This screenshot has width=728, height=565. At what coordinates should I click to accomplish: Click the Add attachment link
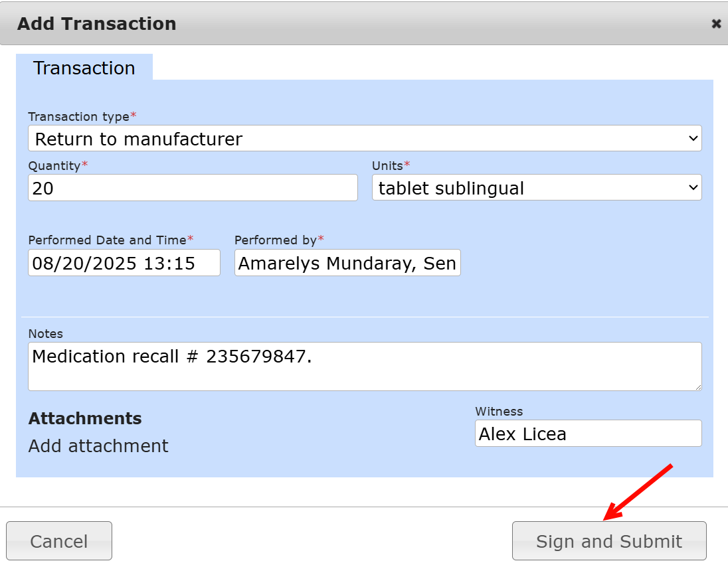click(98, 445)
